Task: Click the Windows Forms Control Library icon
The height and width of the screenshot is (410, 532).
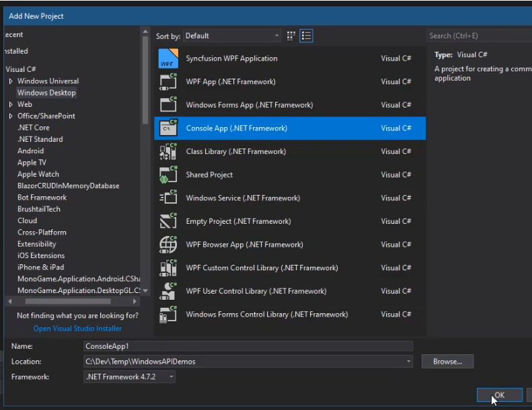Action: [x=168, y=315]
